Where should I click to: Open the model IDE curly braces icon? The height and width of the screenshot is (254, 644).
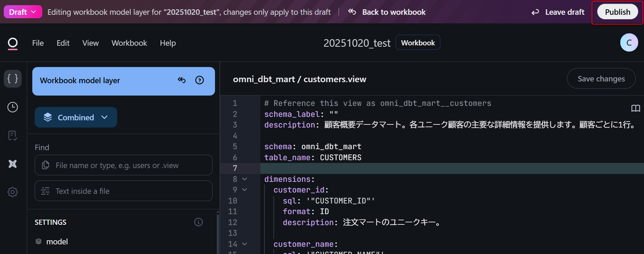pos(13,79)
